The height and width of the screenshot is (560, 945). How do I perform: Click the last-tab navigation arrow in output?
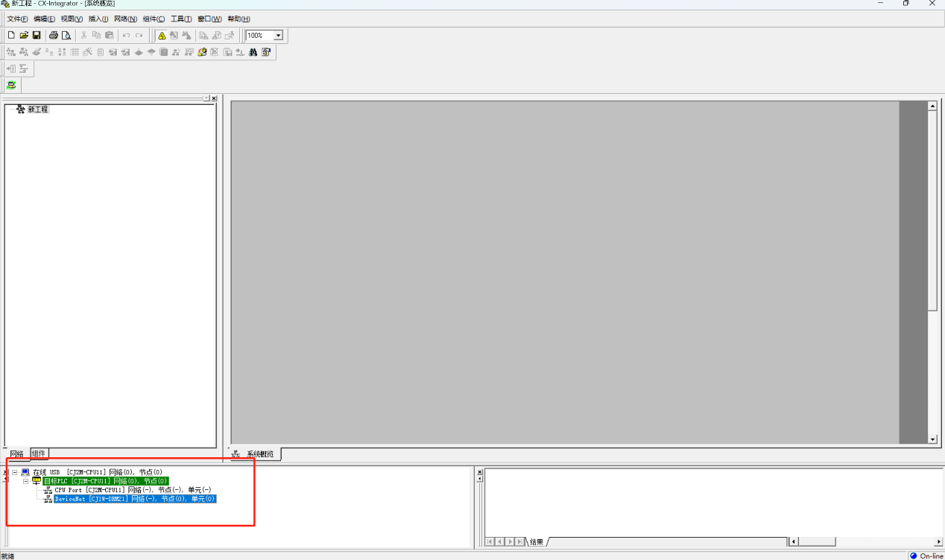point(519,541)
